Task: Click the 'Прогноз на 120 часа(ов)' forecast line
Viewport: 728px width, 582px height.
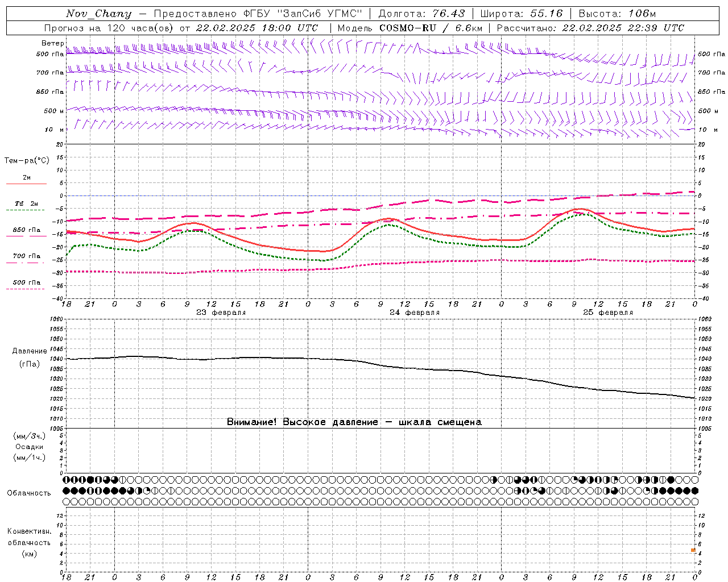Action: [x=109, y=28]
